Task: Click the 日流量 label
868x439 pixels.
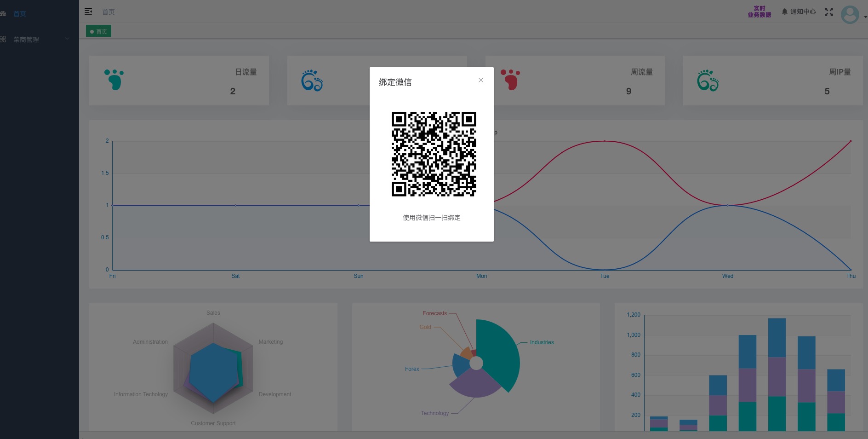Action: (246, 72)
